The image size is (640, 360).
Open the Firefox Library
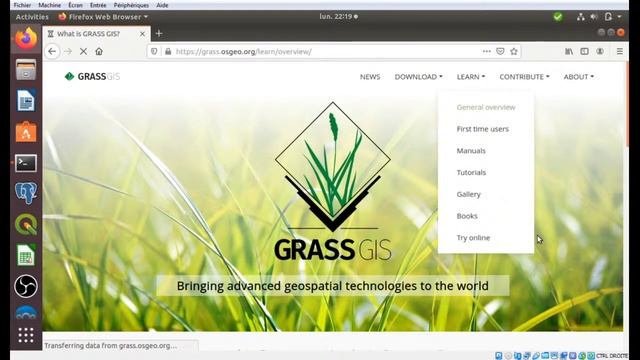click(x=569, y=51)
